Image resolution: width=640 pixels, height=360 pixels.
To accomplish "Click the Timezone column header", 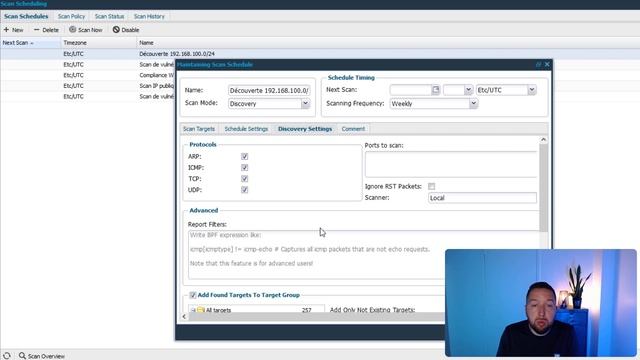I will tap(98, 42).
